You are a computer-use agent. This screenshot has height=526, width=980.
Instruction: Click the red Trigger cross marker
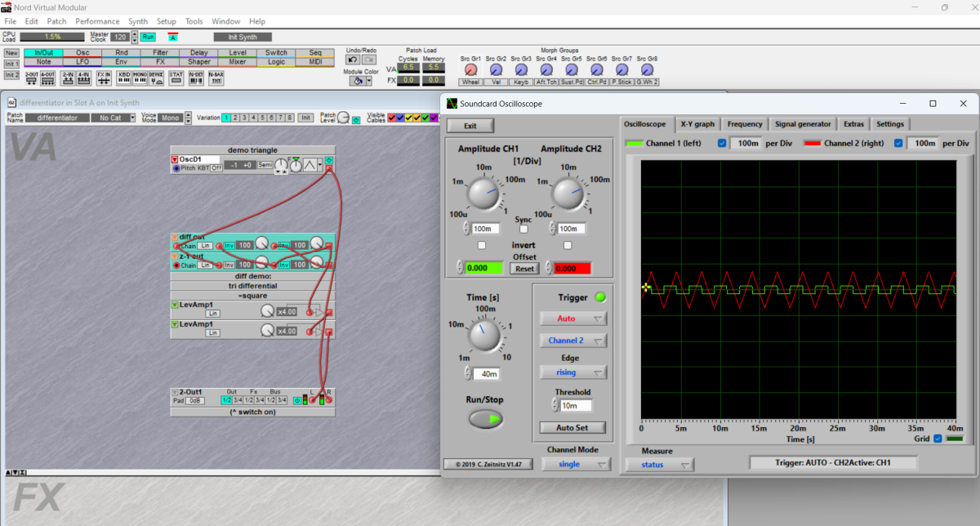[x=646, y=287]
